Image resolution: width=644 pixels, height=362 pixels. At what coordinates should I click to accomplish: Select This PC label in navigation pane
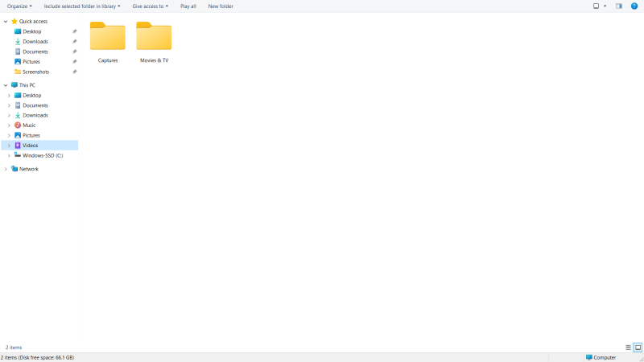tap(27, 85)
